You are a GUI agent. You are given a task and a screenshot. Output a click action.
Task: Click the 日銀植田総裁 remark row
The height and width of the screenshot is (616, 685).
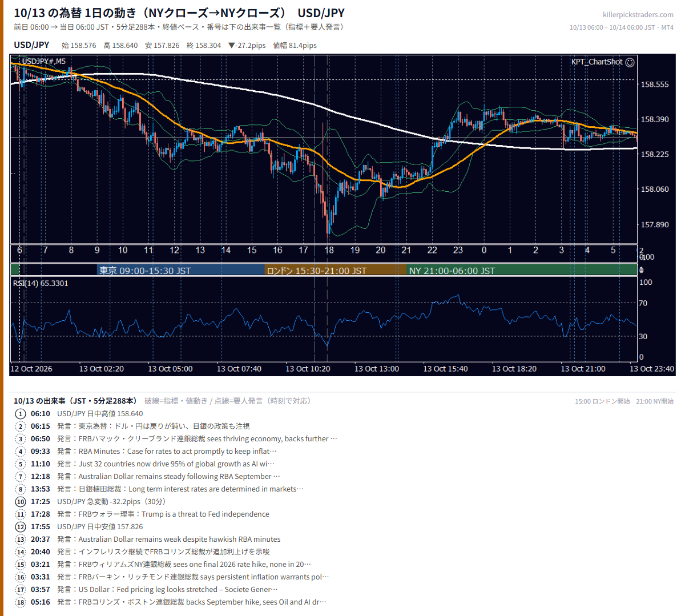(180, 489)
